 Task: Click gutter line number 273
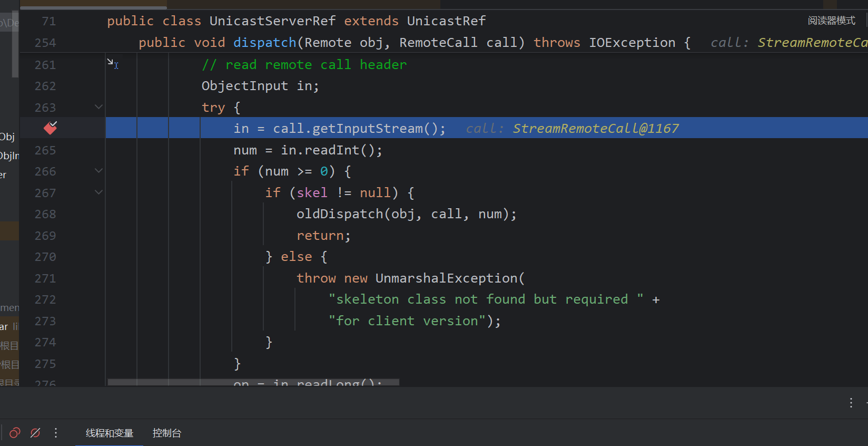(45, 321)
